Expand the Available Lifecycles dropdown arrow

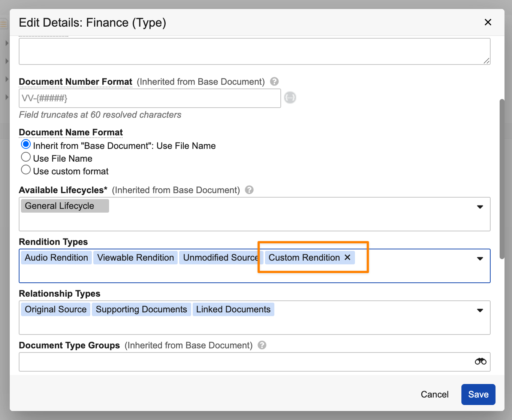click(x=480, y=207)
